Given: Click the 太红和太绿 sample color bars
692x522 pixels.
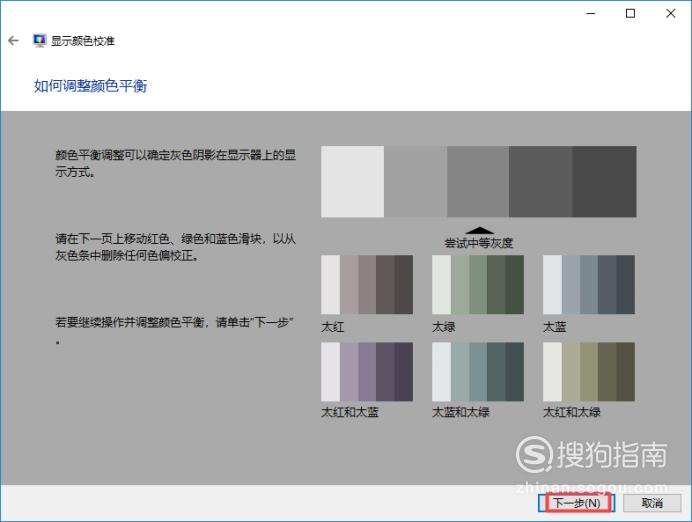Looking at the screenshot, I should [x=589, y=372].
